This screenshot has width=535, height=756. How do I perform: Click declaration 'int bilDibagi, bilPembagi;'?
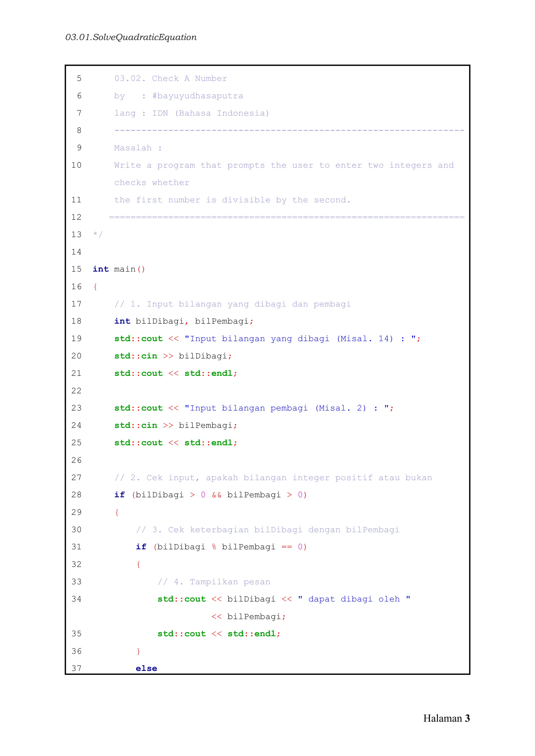point(184,321)
